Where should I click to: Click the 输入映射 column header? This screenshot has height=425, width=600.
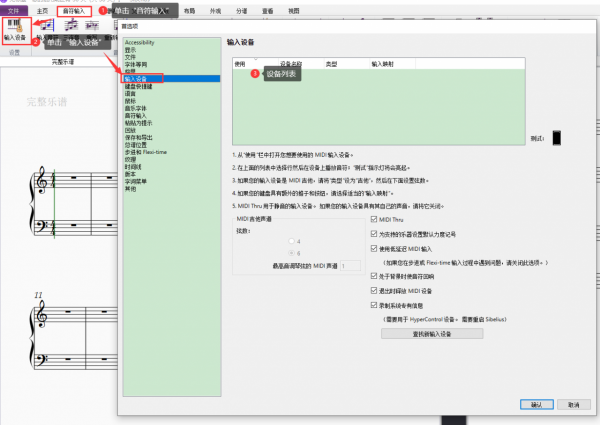pyautogui.click(x=392, y=64)
